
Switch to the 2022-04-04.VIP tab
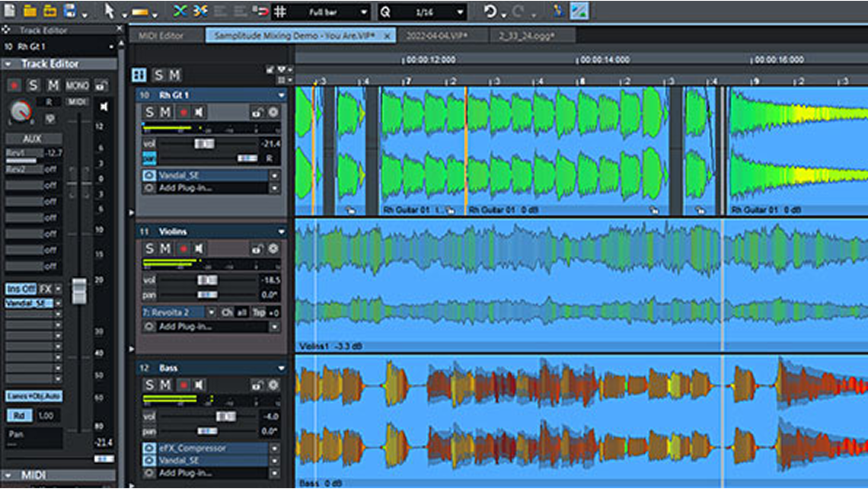[437, 36]
